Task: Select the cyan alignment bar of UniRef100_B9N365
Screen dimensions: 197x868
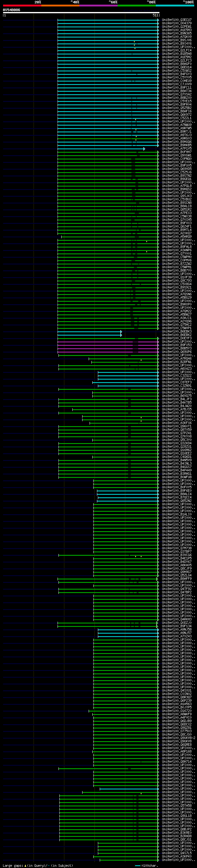Action: click(x=108, y=34)
